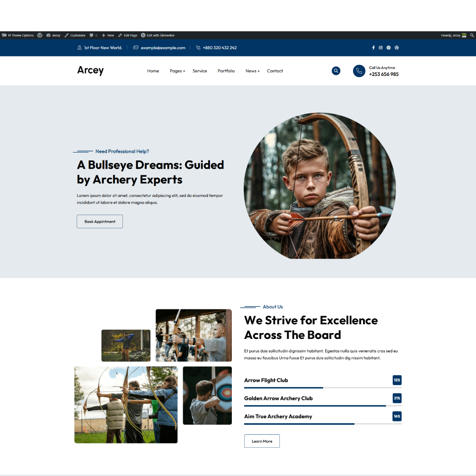Click the example@example.com email link
The width and height of the screenshot is (476, 476).
(163, 48)
